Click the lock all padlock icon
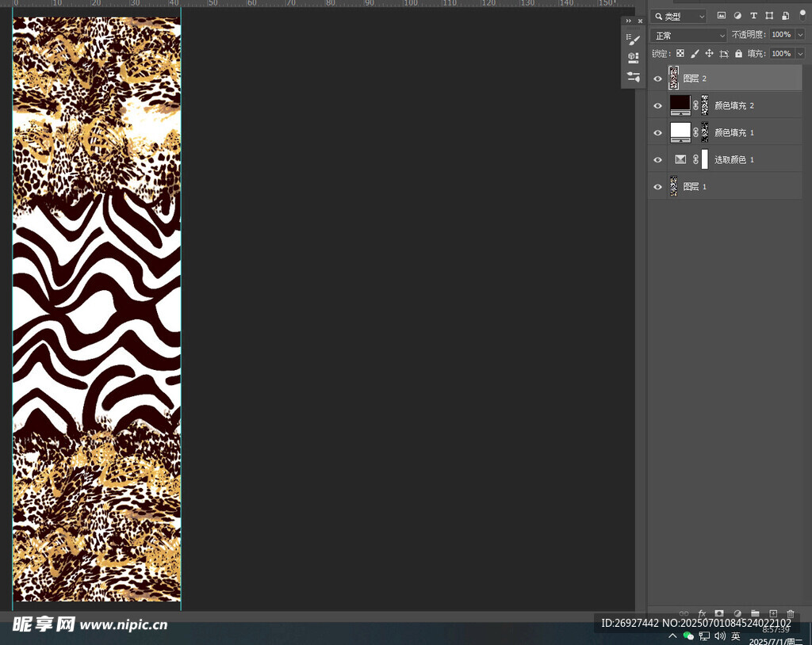 (x=738, y=54)
